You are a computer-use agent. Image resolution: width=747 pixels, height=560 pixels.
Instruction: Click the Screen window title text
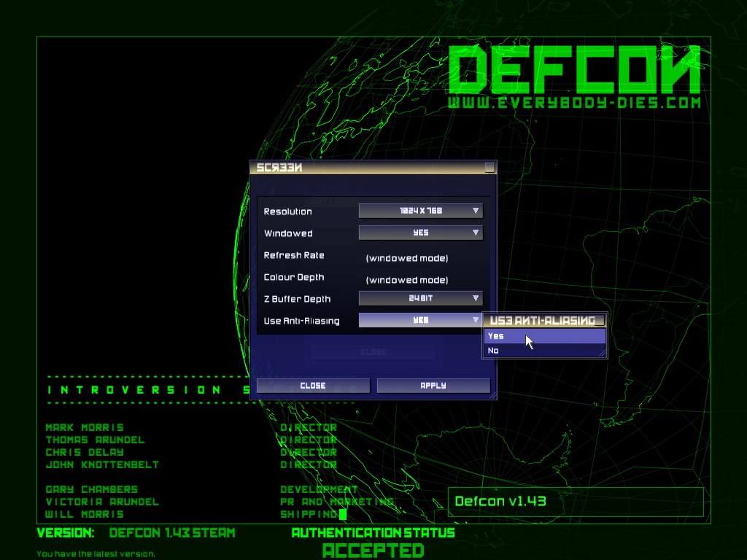279,167
